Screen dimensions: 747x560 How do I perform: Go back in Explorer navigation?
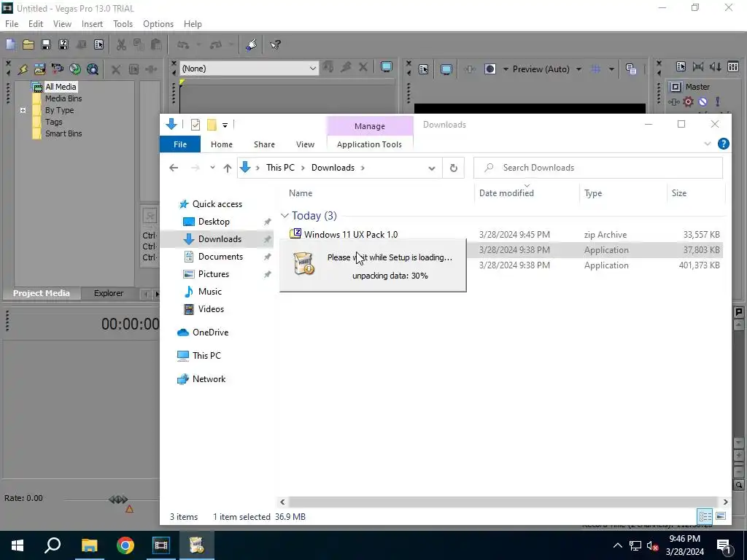174,168
